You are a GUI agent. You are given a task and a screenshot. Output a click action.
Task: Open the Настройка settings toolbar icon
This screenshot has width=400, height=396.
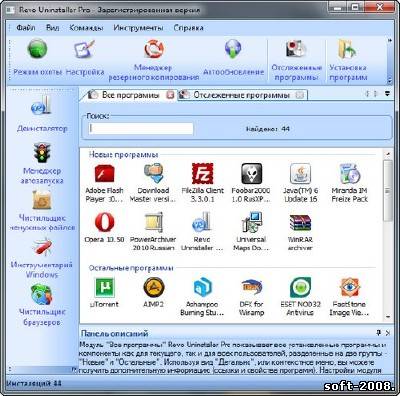click(x=85, y=49)
